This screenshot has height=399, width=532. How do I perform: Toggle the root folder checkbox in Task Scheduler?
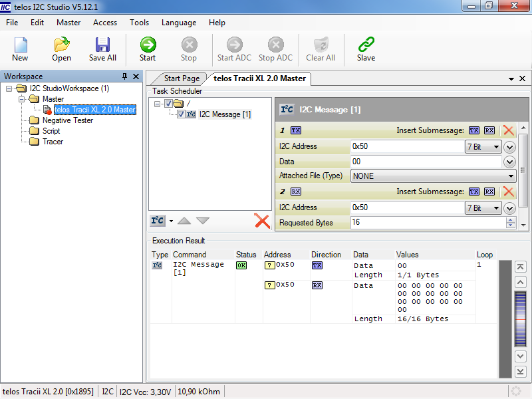pyautogui.click(x=169, y=104)
